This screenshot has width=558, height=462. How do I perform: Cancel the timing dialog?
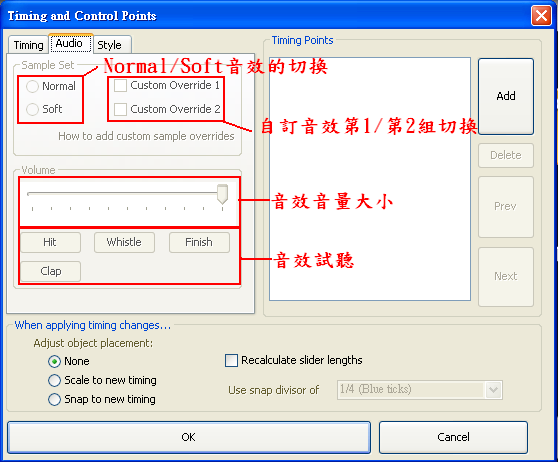[x=453, y=437]
